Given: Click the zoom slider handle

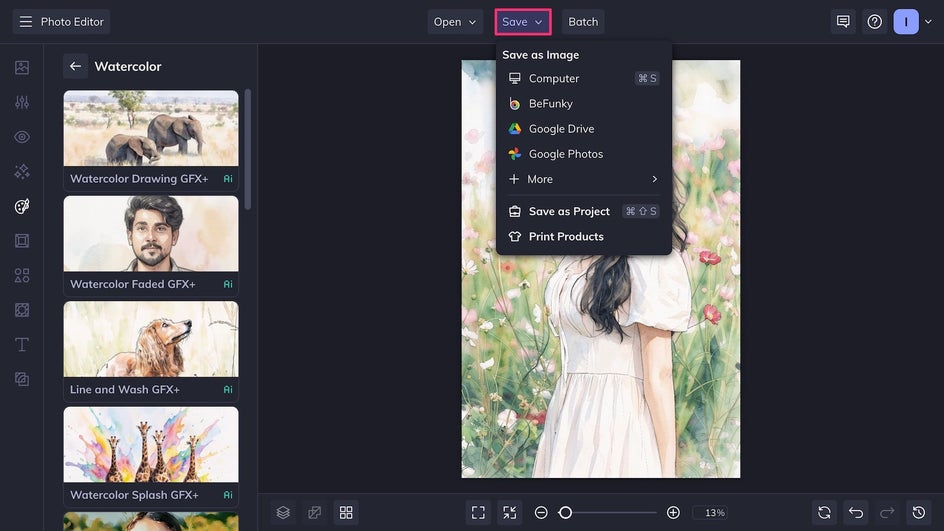Looking at the screenshot, I should (x=565, y=512).
